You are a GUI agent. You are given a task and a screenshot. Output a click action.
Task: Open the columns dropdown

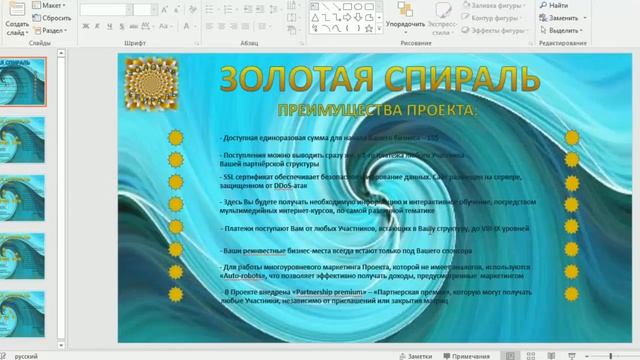pos(264,27)
